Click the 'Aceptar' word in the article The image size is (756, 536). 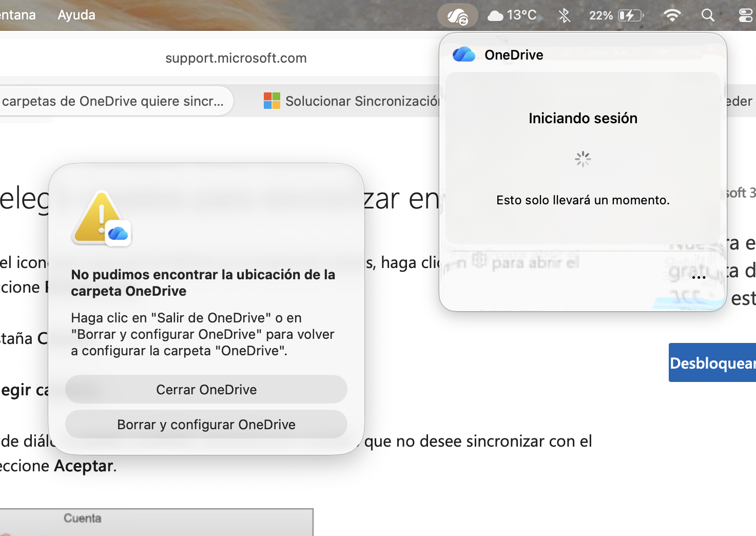(x=84, y=466)
